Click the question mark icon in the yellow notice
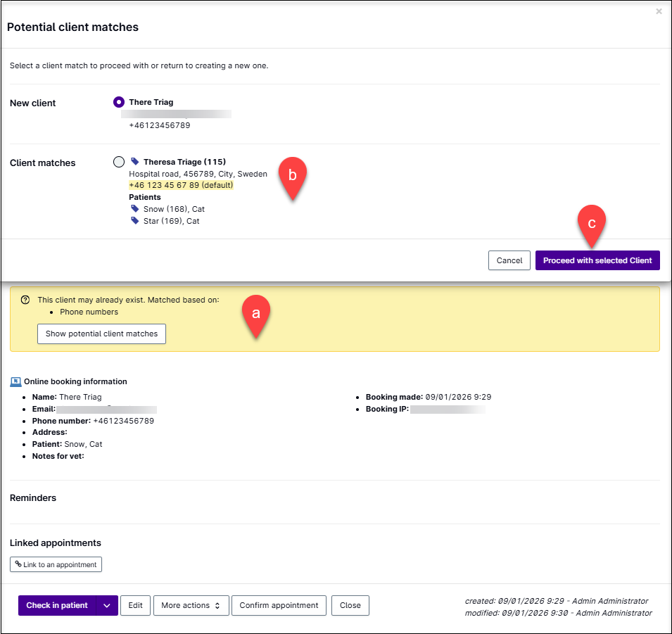This screenshot has height=634, width=672. click(25, 300)
